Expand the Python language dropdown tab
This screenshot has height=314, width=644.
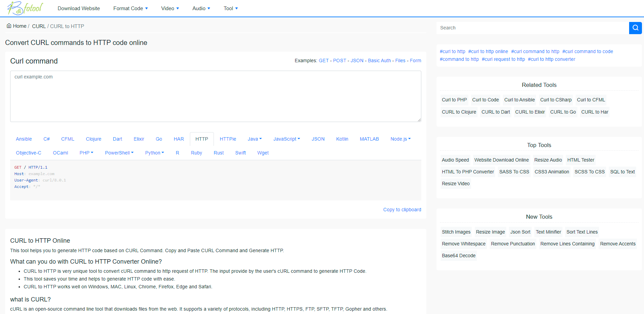[x=154, y=153]
